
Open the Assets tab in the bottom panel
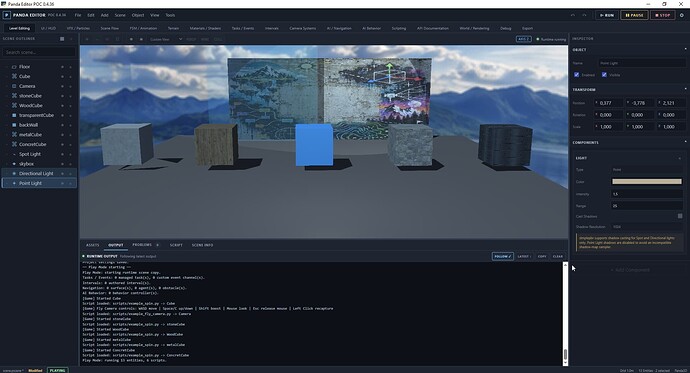tap(92, 245)
